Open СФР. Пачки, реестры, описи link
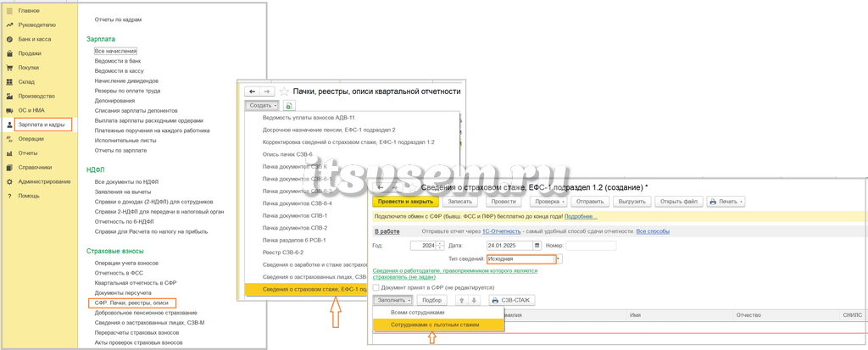The image size is (868, 350). tap(131, 303)
